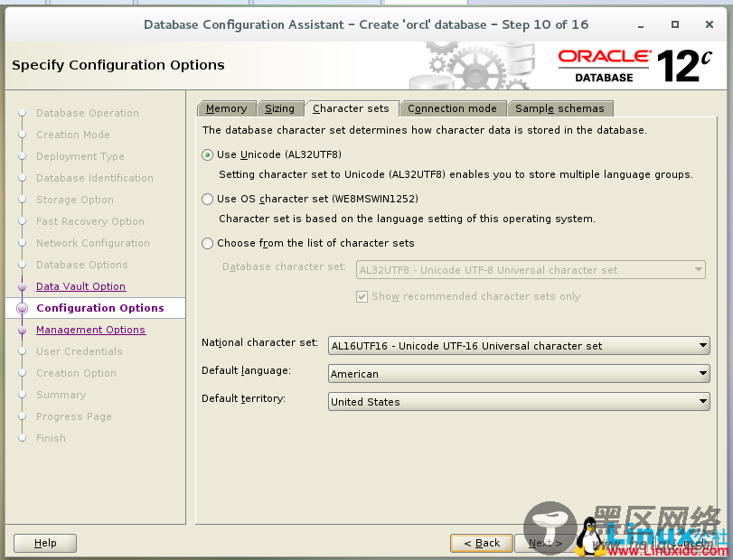Click the Finish step label
This screenshot has height=560, width=733.
coord(51,438)
